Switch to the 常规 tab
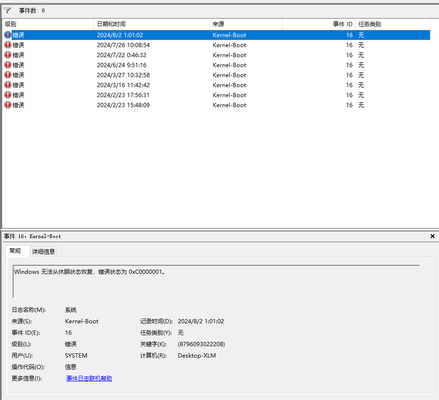 tap(15, 251)
